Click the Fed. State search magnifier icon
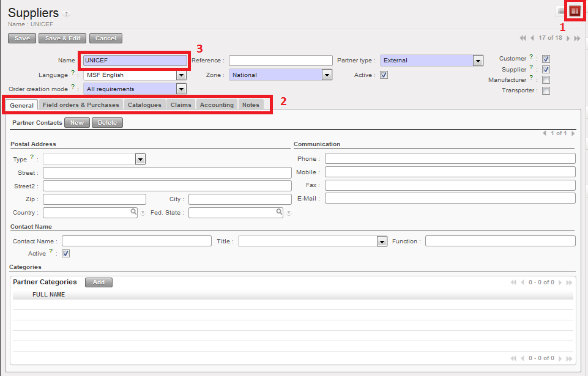The height and width of the screenshot is (376, 588). coord(279,212)
